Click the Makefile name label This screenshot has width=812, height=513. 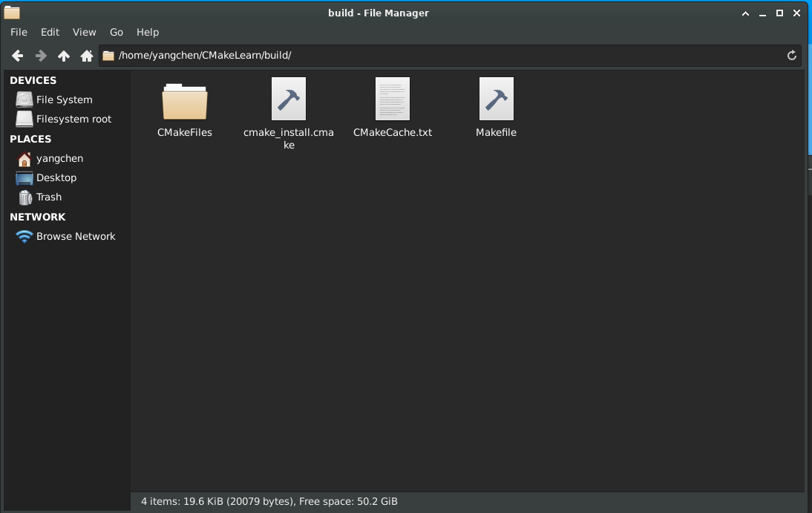pos(496,133)
